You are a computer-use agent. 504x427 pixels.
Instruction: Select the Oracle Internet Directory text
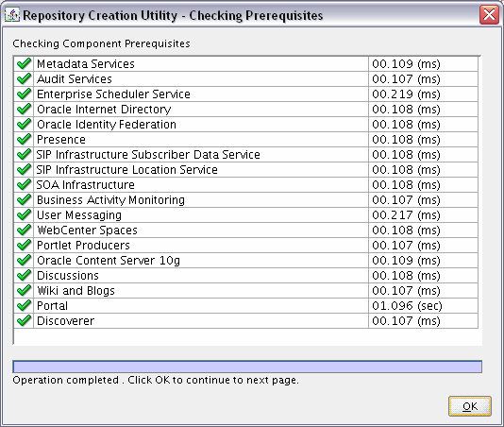pyautogui.click(x=104, y=109)
